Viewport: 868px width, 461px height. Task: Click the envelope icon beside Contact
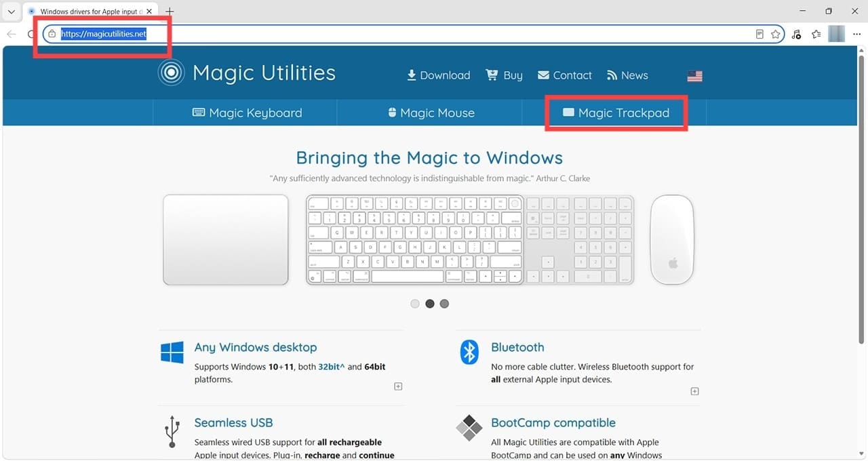543,75
